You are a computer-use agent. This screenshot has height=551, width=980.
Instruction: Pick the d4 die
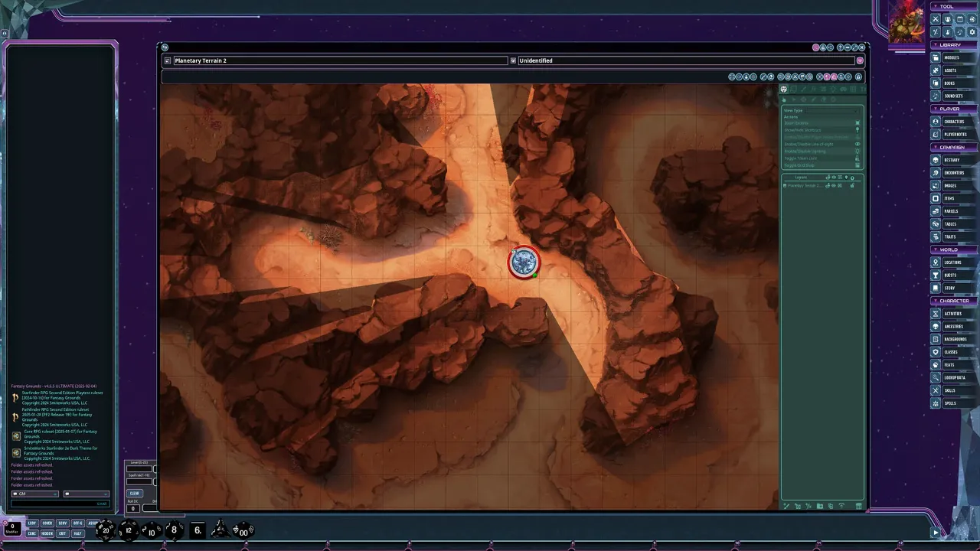[220, 530]
